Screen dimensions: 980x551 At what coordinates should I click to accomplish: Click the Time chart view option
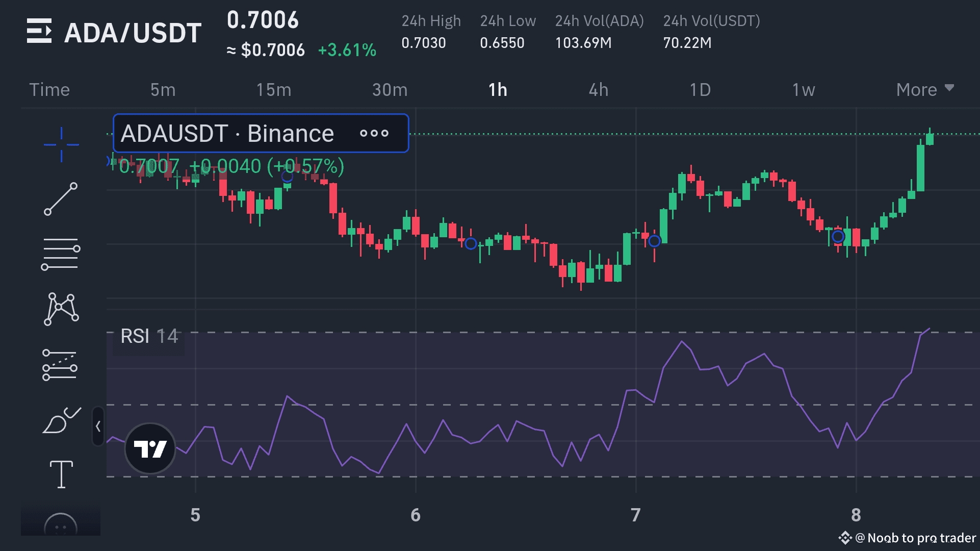coord(49,90)
